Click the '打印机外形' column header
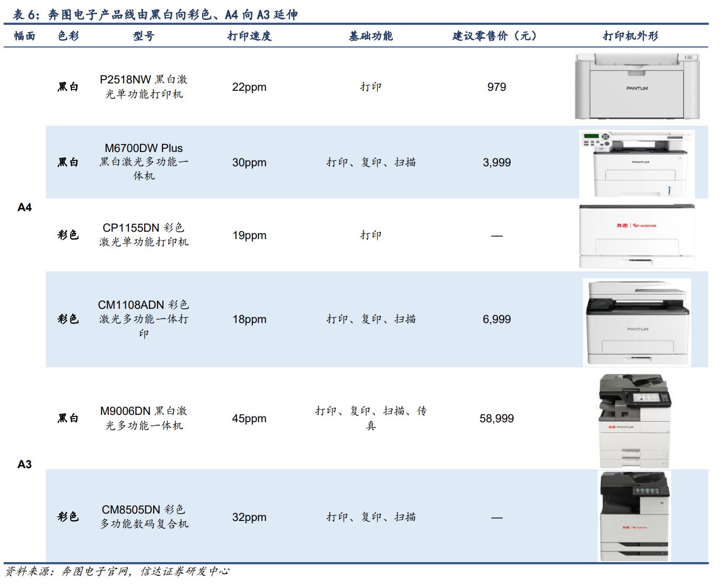The height and width of the screenshot is (588, 723). [631, 36]
